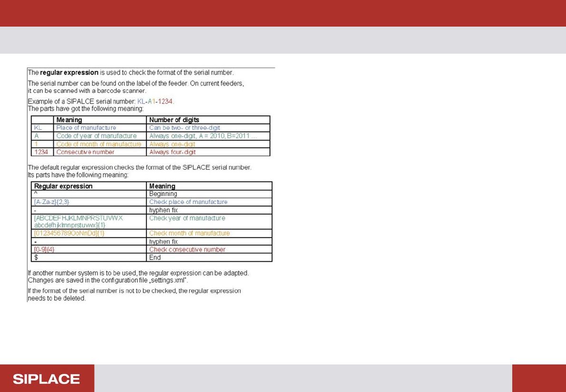Click the 'End' meaning cell
Viewport: 566px width, 392px height.
(x=209, y=258)
